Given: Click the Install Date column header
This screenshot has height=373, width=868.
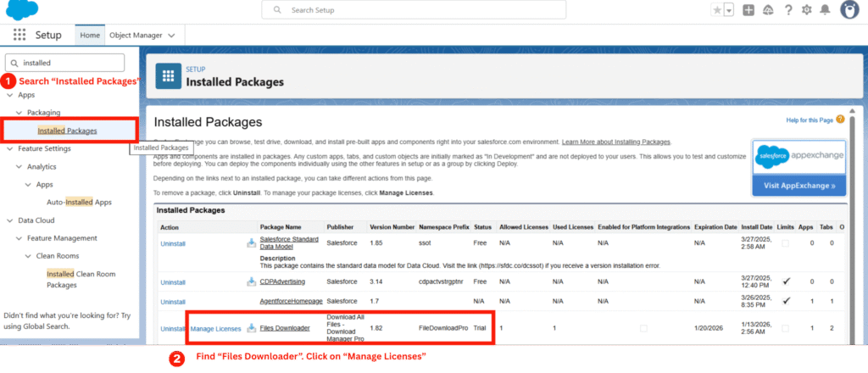Looking at the screenshot, I should 756,227.
